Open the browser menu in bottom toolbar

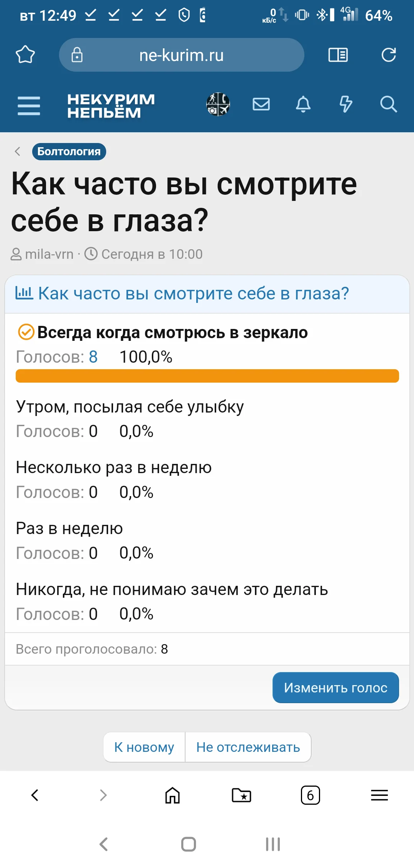(379, 795)
